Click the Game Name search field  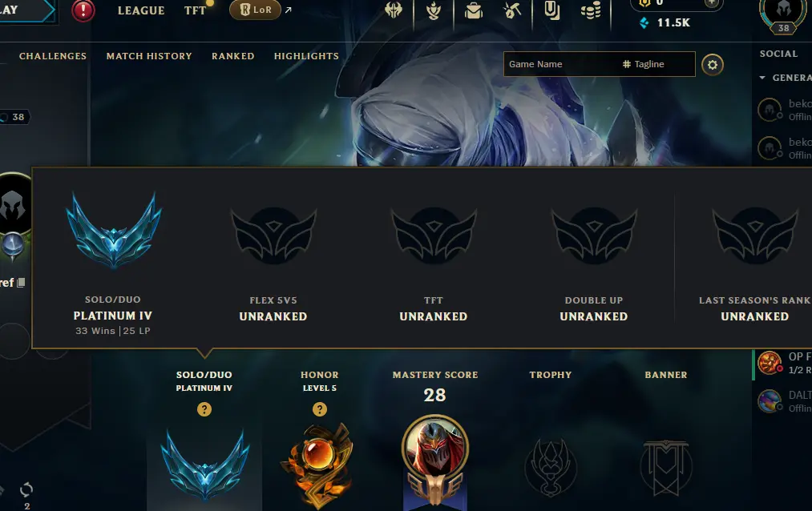click(561, 64)
